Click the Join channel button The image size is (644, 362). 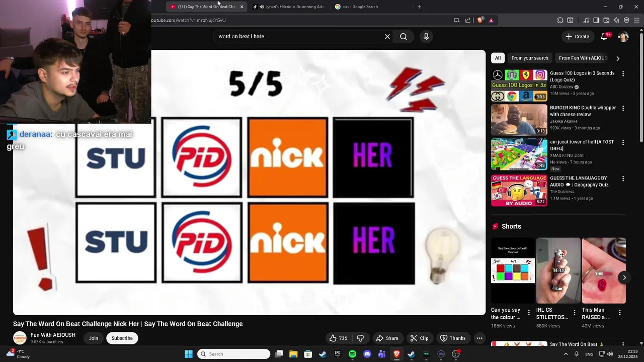[x=94, y=338]
